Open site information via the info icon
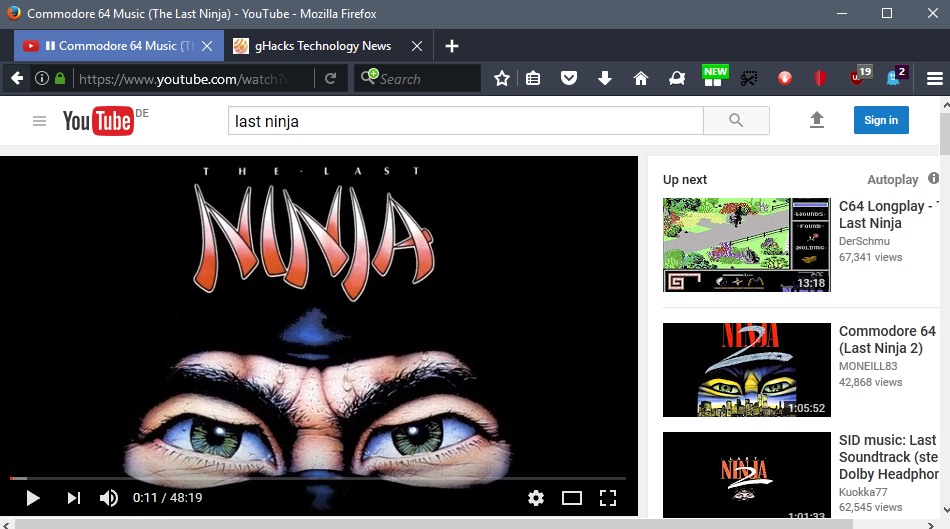The image size is (950, 529). [42, 78]
